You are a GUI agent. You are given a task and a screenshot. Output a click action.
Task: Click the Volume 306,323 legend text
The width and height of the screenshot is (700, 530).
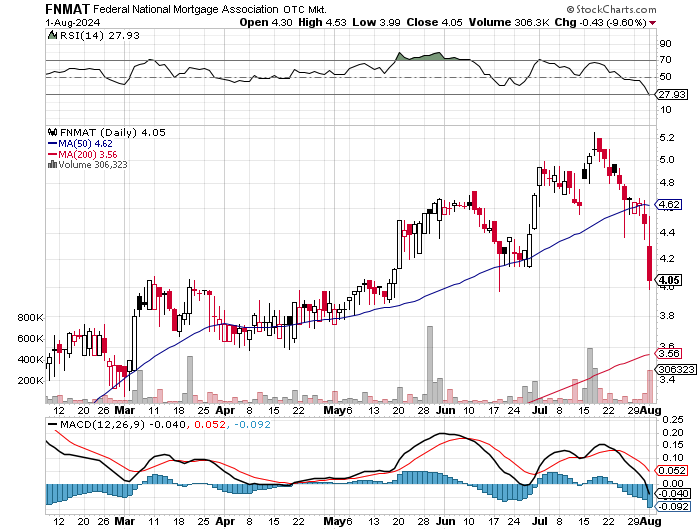tap(93, 165)
